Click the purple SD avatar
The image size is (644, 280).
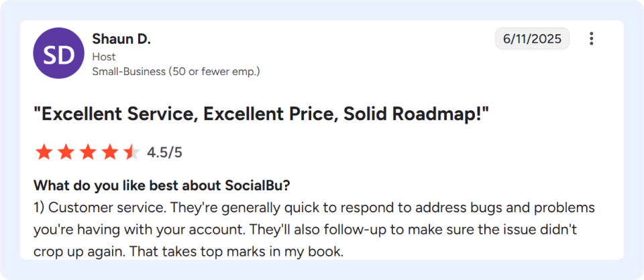point(58,54)
